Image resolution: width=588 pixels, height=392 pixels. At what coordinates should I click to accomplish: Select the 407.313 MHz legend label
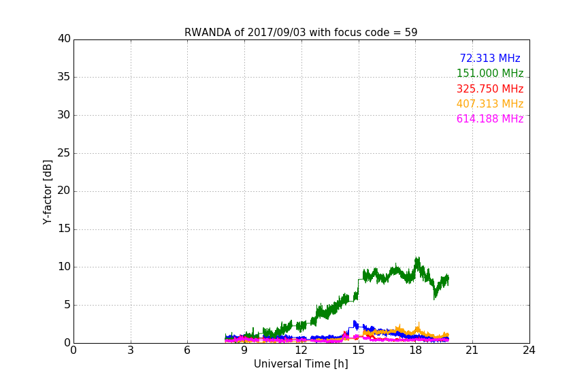(490, 103)
